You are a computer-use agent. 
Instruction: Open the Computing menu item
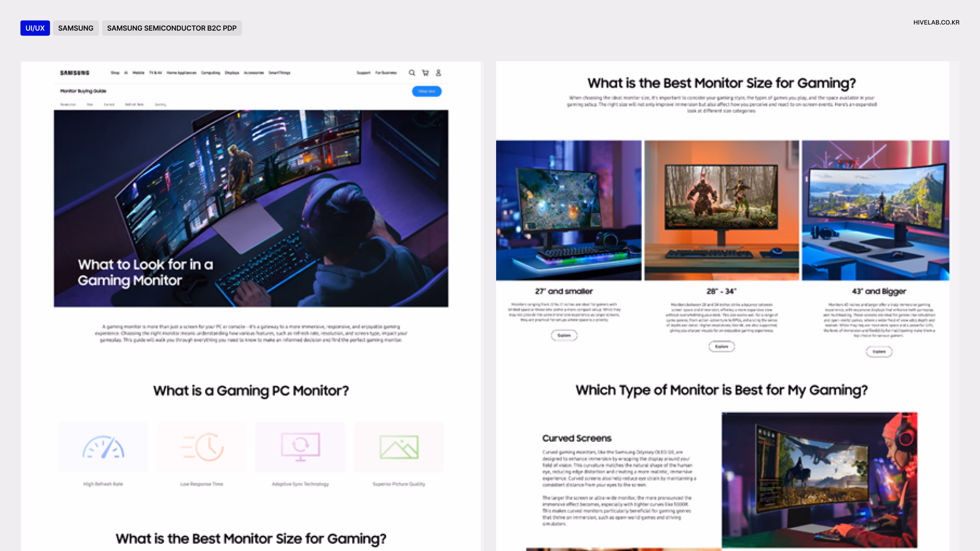[211, 73]
